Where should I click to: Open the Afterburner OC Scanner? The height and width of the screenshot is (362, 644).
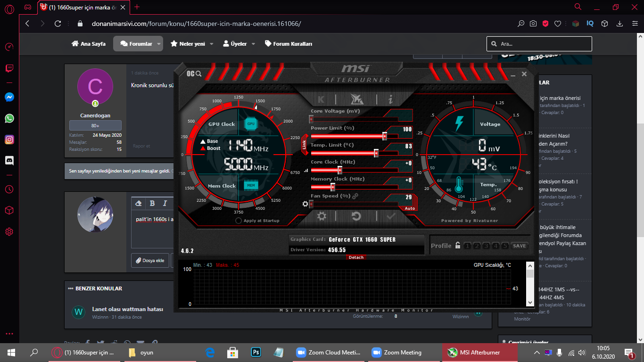[x=194, y=74]
